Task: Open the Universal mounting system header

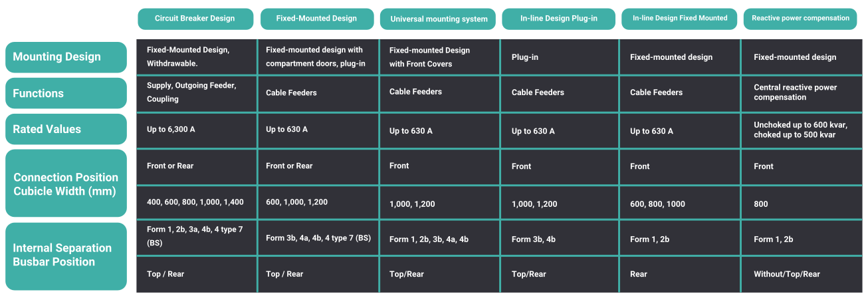Action: click(x=438, y=19)
